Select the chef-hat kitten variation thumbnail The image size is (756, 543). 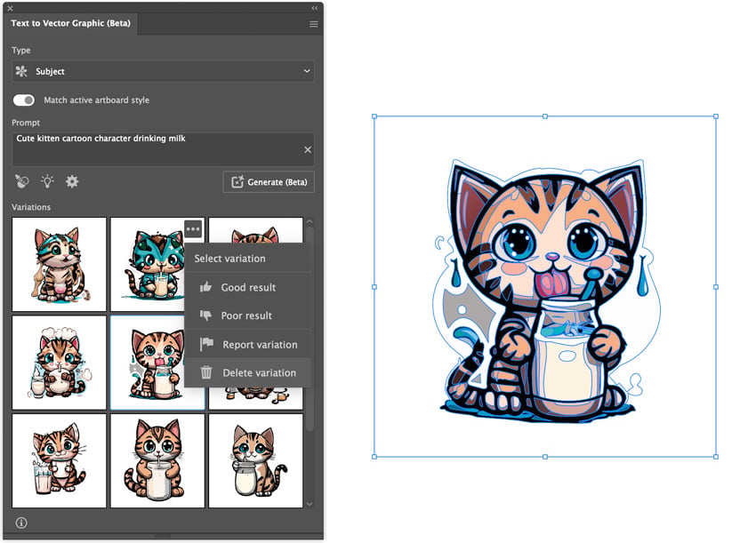tap(60, 363)
